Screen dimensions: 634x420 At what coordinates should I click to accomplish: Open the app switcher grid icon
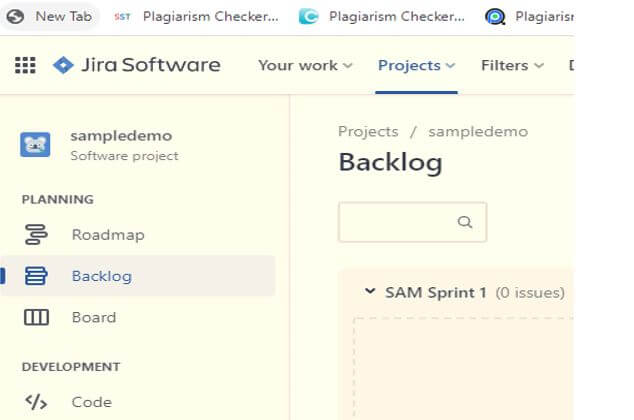tap(25, 66)
